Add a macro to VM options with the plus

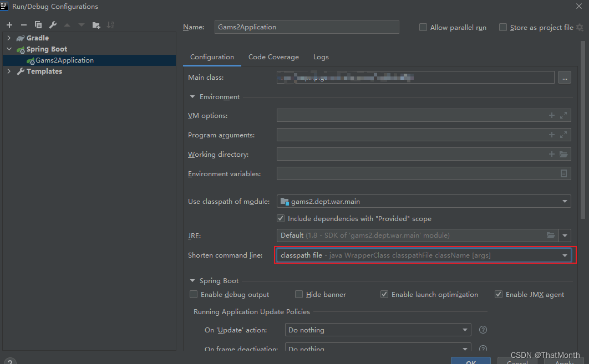[x=552, y=116]
